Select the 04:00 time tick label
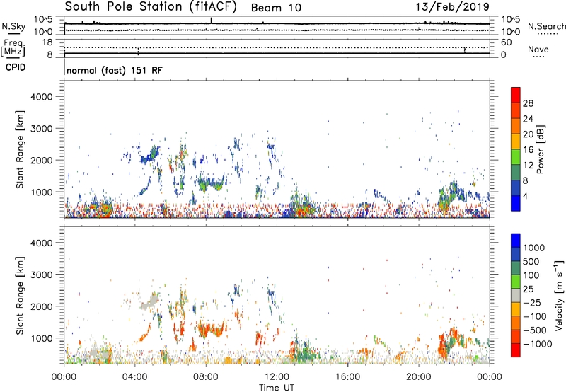The image size is (566, 392). coord(134,377)
